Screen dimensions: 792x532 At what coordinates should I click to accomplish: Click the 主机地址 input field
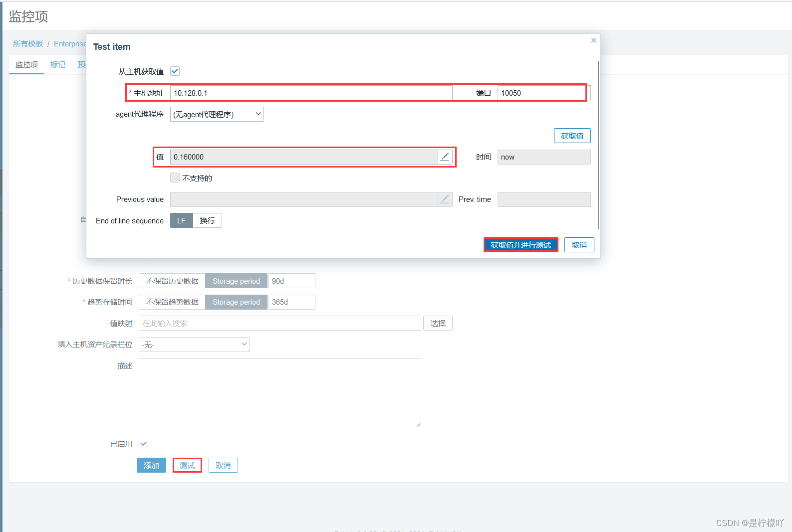[311, 93]
